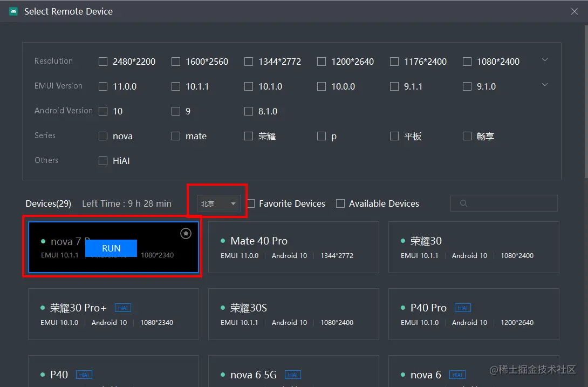Click the HiAI badge on nova 6 5G card
588x387 pixels.
(292, 375)
